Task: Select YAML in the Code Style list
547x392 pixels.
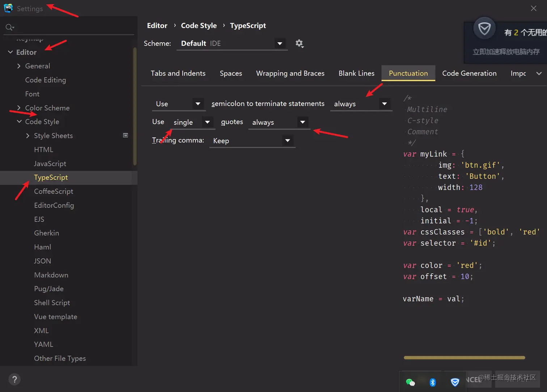Action: coord(43,345)
